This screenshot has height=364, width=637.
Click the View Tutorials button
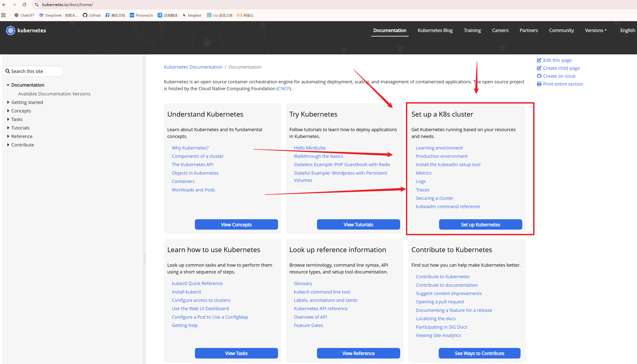tap(358, 225)
